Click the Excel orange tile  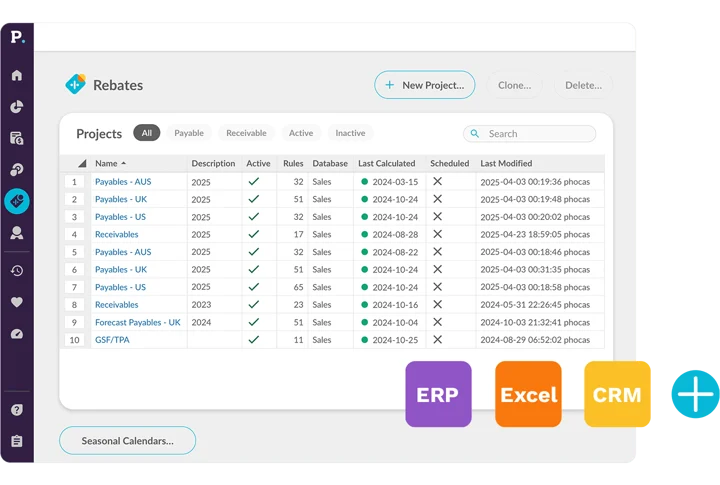click(x=528, y=394)
